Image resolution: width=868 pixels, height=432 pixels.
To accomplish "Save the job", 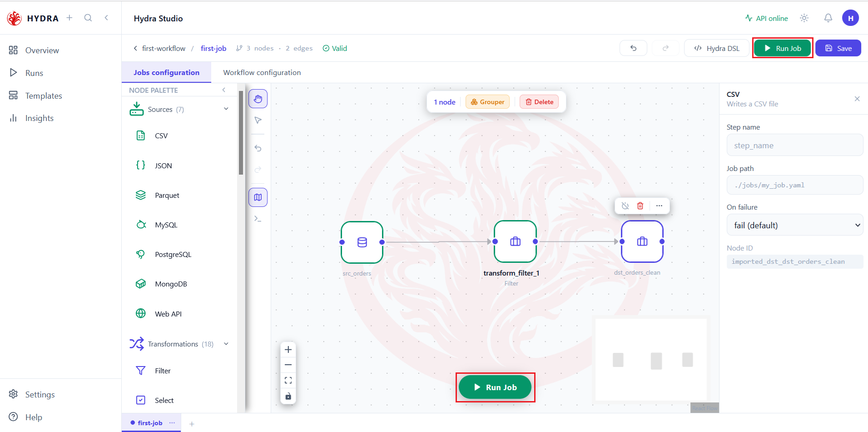I will point(838,48).
